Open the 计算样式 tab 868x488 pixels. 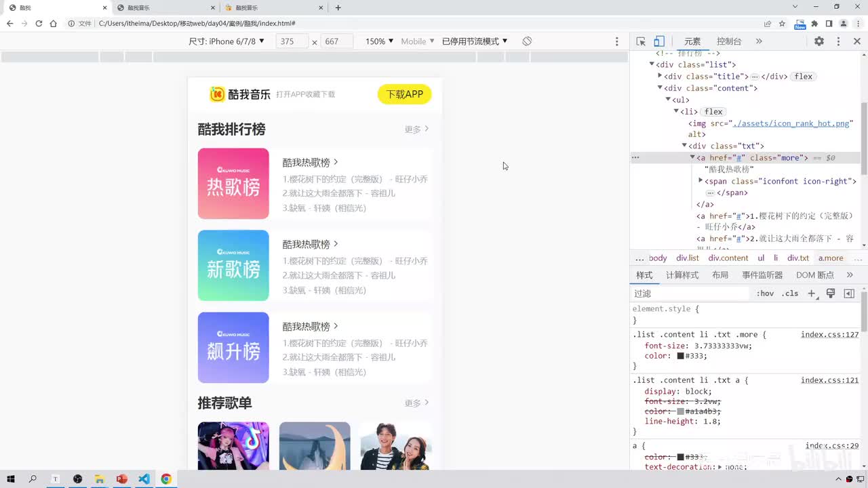(x=682, y=275)
